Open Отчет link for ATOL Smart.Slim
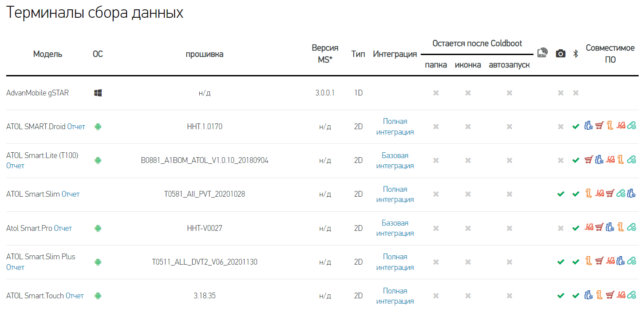 71,194
